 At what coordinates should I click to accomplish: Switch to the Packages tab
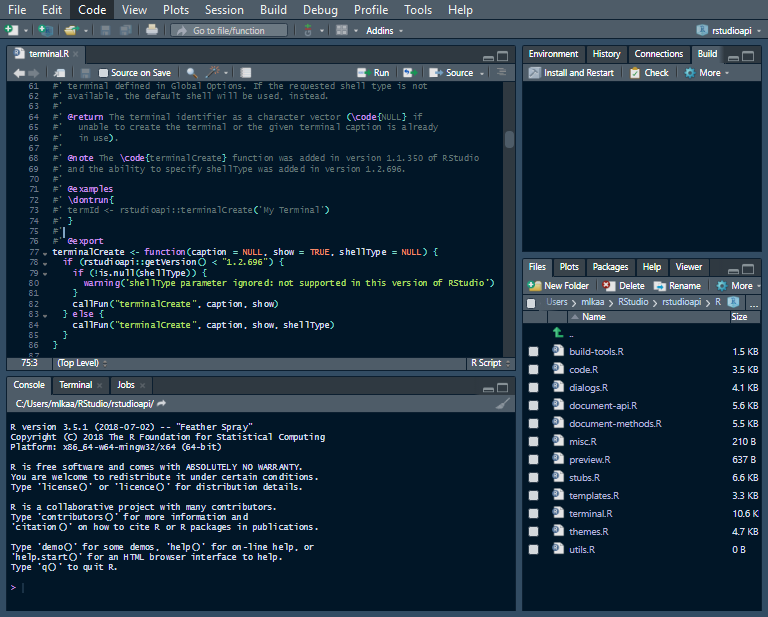tap(610, 267)
